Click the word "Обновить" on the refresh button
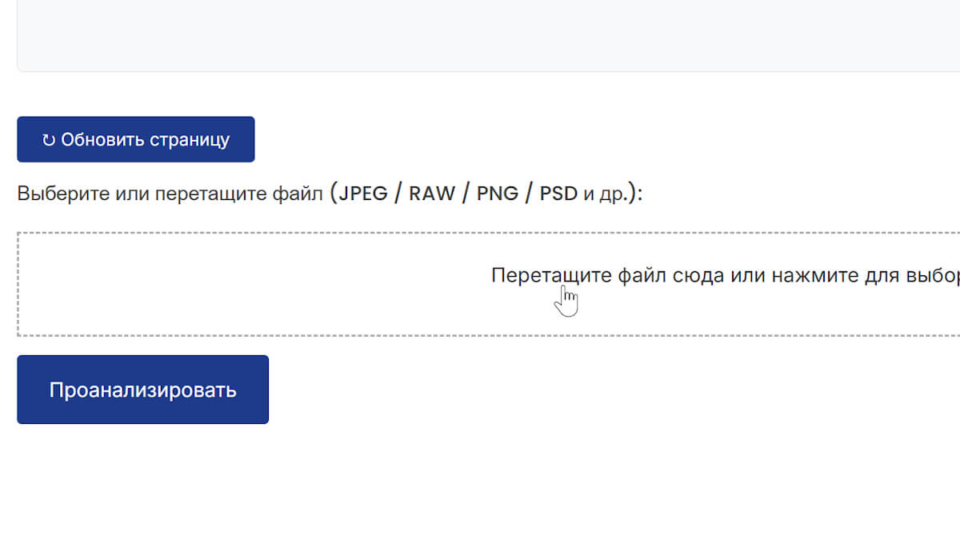Image resolution: width=960 pixels, height=560 pixels. (99, 140)
